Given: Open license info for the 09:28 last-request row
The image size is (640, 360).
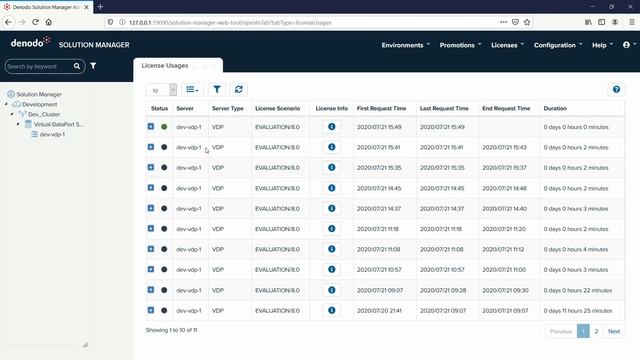Looking at the screenshot, I should coord(331,290).
